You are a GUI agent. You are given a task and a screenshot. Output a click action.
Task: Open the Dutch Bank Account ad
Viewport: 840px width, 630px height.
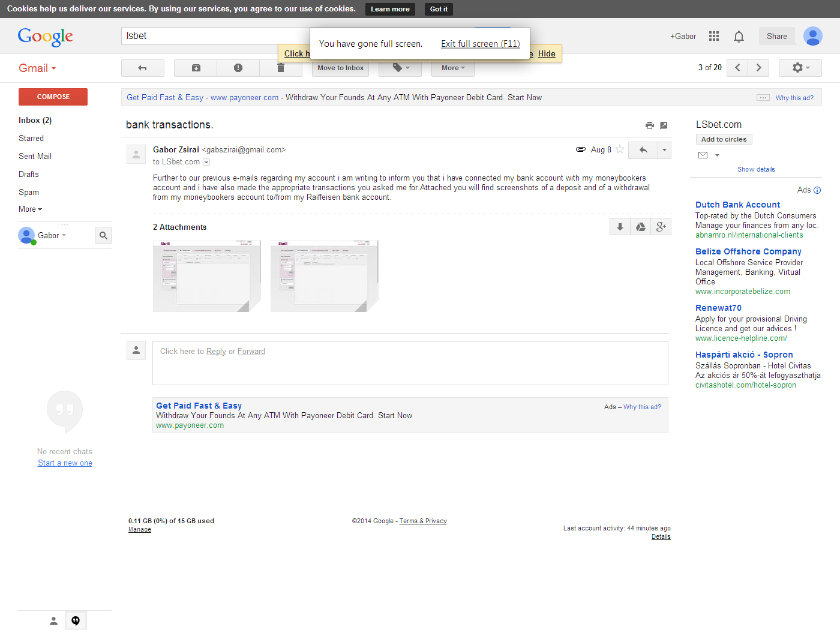pyautogui.click(x=738, y=205)
